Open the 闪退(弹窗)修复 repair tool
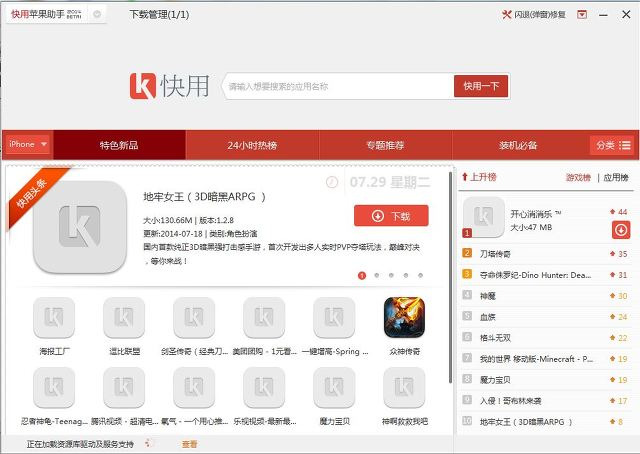Image resolution: width=640 pixels, height=454 pixels. click(x=534, y=15)
